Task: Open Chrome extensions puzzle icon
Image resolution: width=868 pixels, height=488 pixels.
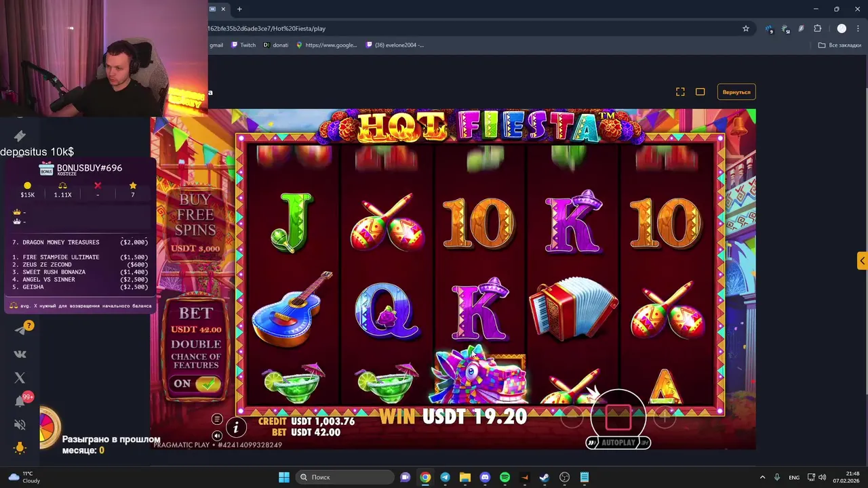Action: pyautogui.click(x=817, y=28)
